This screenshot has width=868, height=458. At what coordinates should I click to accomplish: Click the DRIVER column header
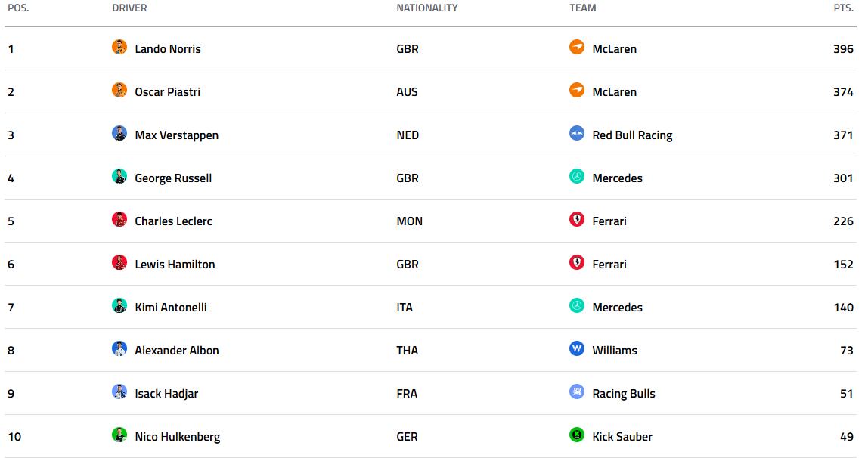tap(129, 8)
